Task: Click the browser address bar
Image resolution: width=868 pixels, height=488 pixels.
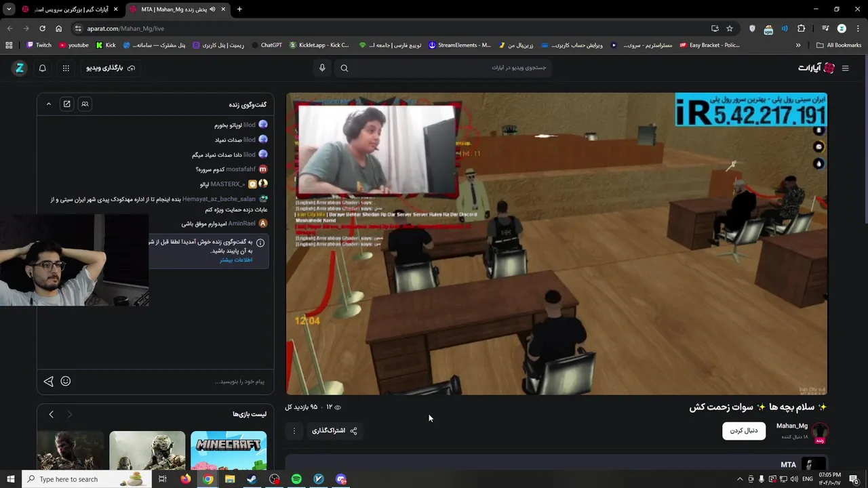Action: [x=393, y=28]
